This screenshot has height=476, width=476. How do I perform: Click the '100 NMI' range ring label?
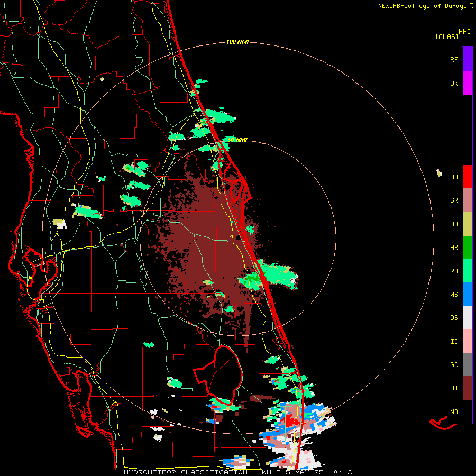coord(237,42)
